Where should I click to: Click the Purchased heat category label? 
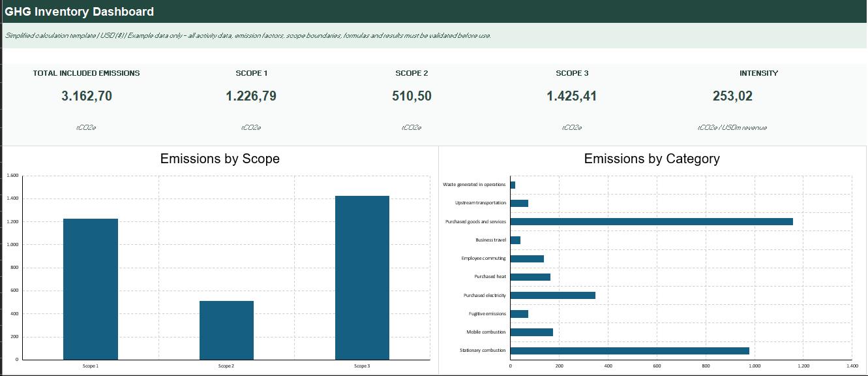click(x=490, y=277)
